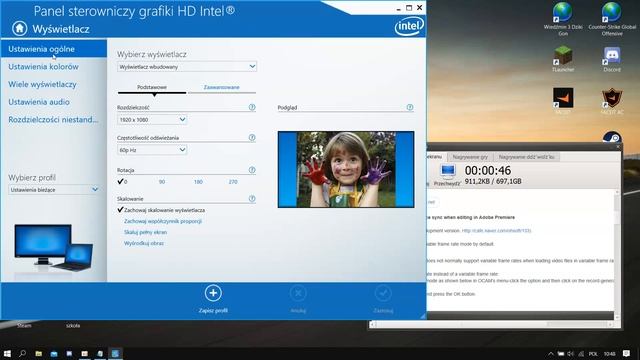Select Wyśrodkuj obraz scaling
The width and height of the screenshot is (640, 360).
[144, 243]
